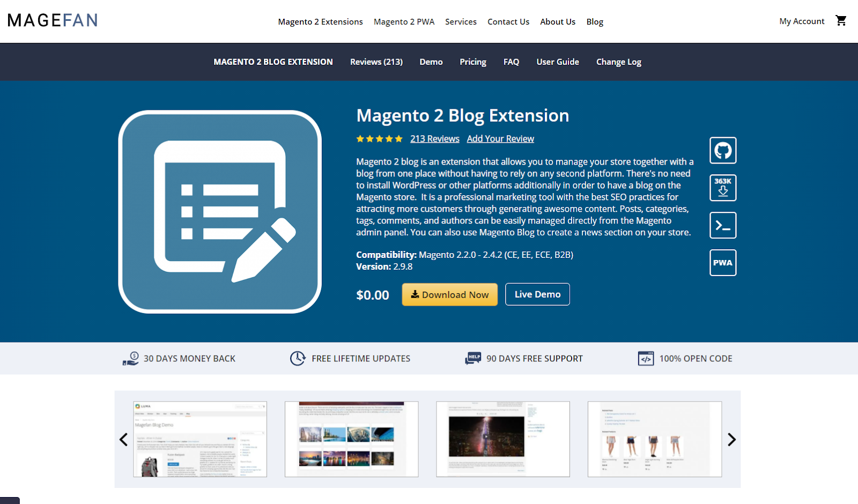Open Magento 2 PWA menu
The height and width of the screenshot is (504, 858).
click(x=404, y=22)
